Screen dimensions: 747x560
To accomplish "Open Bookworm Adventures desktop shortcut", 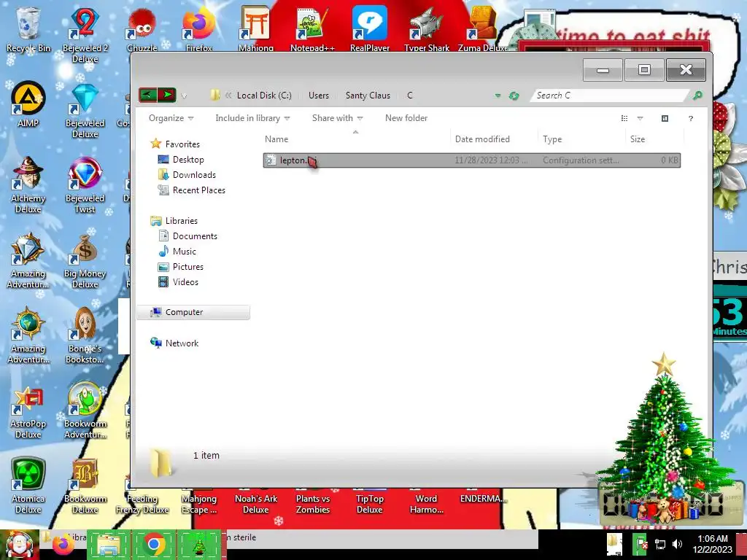I will (85, 411).
